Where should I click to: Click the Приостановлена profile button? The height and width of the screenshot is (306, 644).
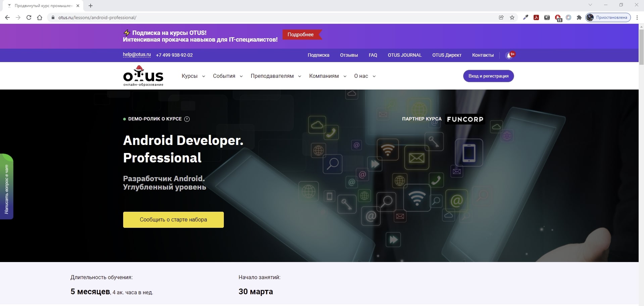tap(608, 17)
